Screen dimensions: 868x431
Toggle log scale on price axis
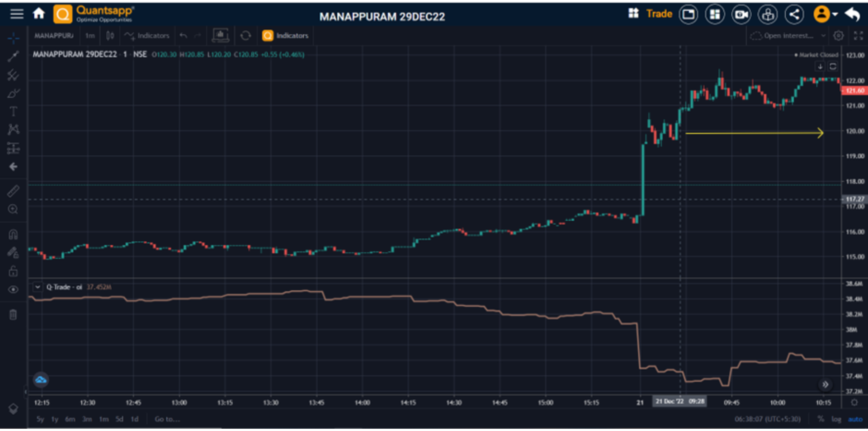coord(836,419)
